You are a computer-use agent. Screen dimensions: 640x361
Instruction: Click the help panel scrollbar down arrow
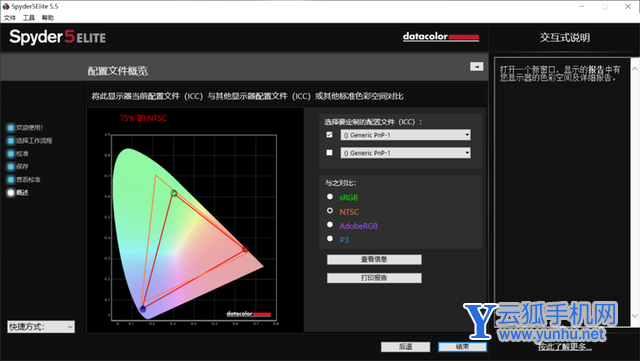point(635,316)
